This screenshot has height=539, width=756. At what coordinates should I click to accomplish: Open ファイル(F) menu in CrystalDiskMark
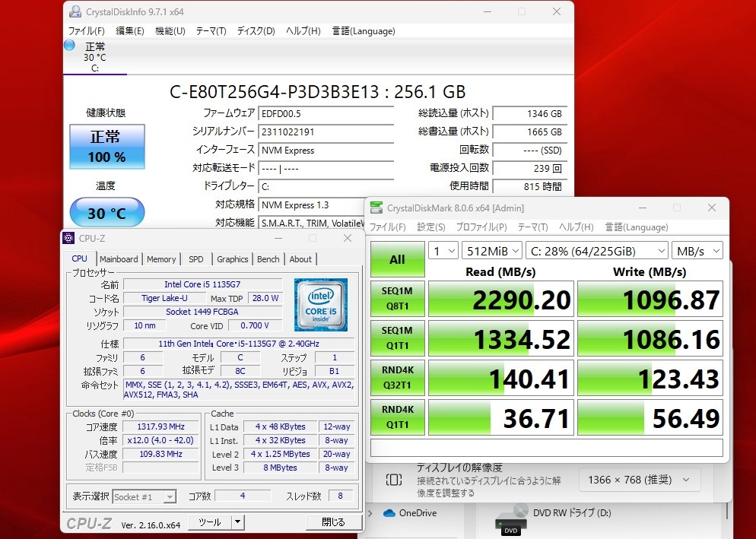click(x=388, y=227)
